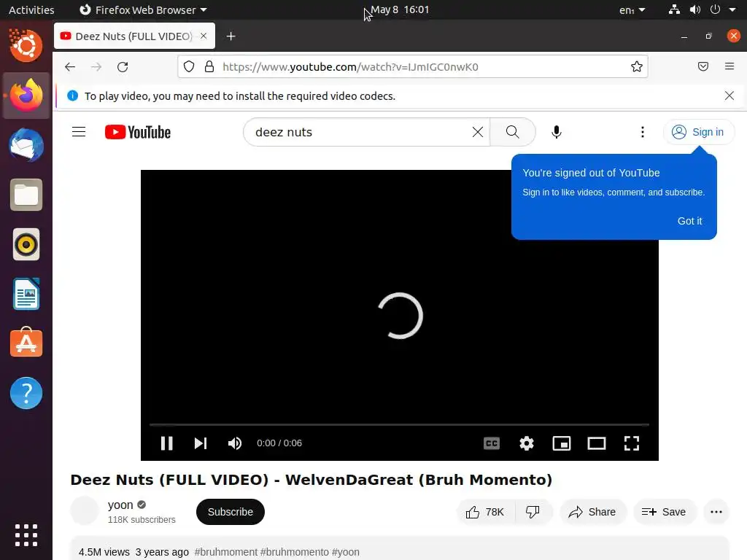Enable miniplayer mode

pyautogui.click(x=562, y=443)
